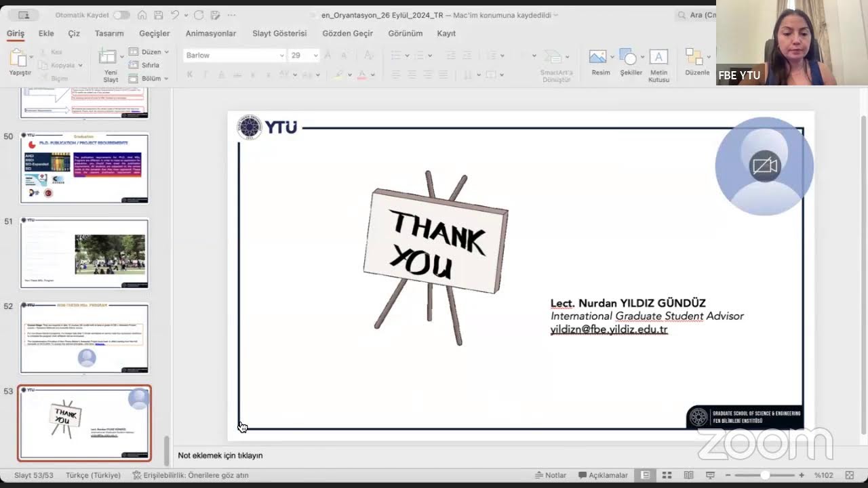Click the Save disk icon
The height and width of the screenshot is (488, 868).
[x=158, y=15]
